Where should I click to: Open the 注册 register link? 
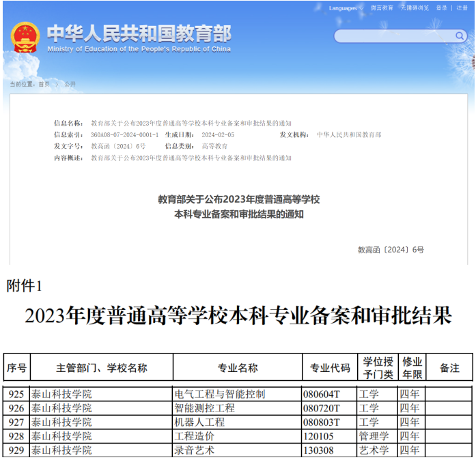click(x=462, y=8)
